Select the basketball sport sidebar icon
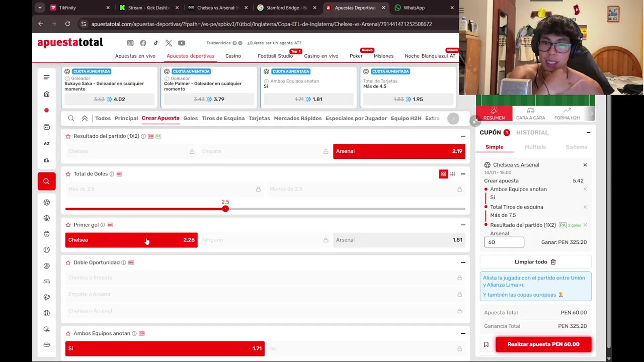The width and height of the screenshot is (644, 362). tap(46, 218)
